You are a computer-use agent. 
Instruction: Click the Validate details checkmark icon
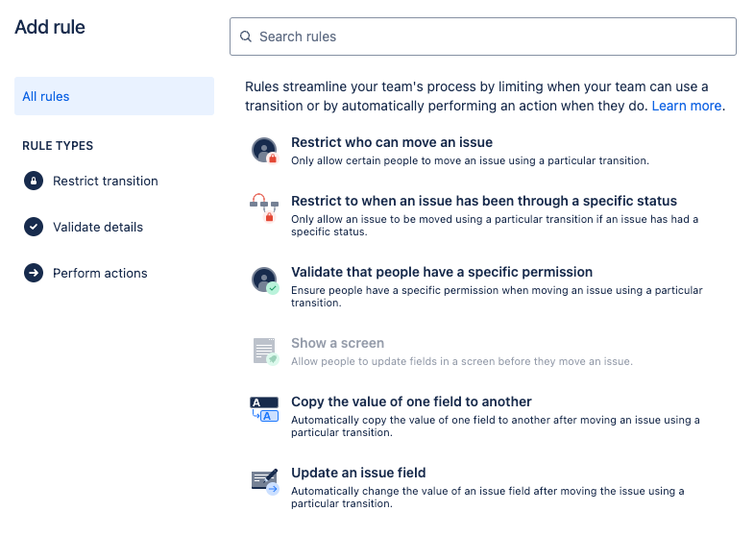(x=34, y=227)
